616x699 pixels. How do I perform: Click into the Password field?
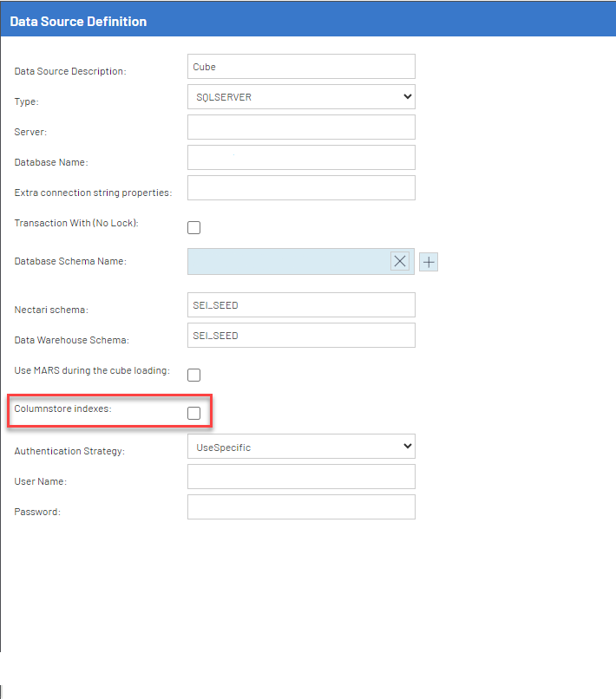tap(301, 507)
